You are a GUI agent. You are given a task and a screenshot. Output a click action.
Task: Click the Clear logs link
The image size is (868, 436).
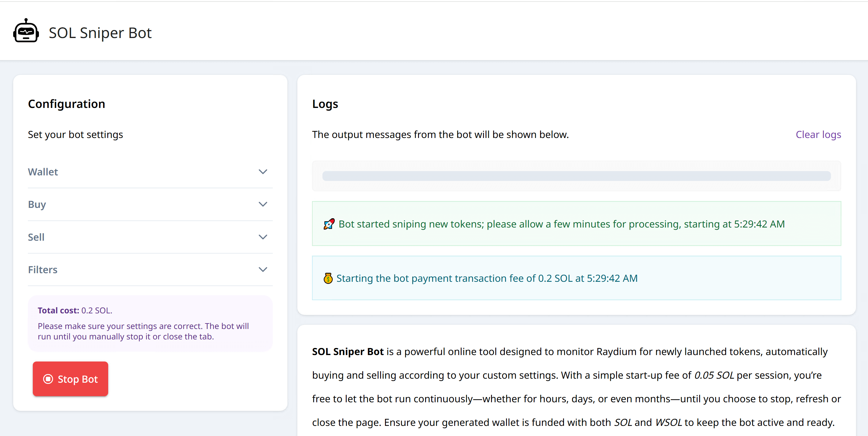[x=818, y=135]
